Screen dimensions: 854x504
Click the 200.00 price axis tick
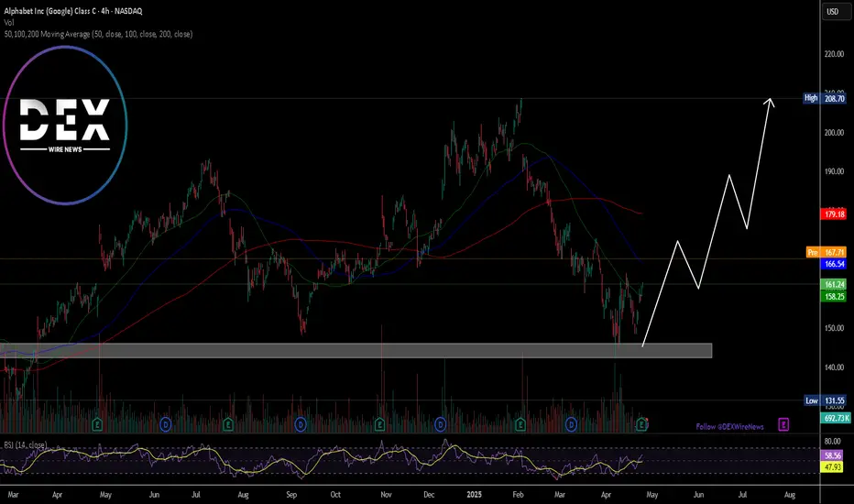coord(834,132)
